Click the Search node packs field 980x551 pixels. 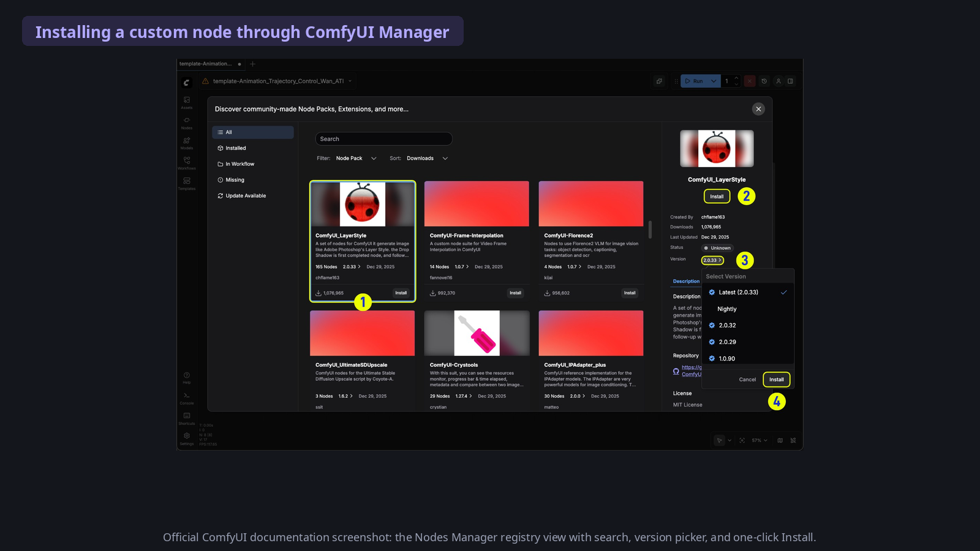point(384,139)
